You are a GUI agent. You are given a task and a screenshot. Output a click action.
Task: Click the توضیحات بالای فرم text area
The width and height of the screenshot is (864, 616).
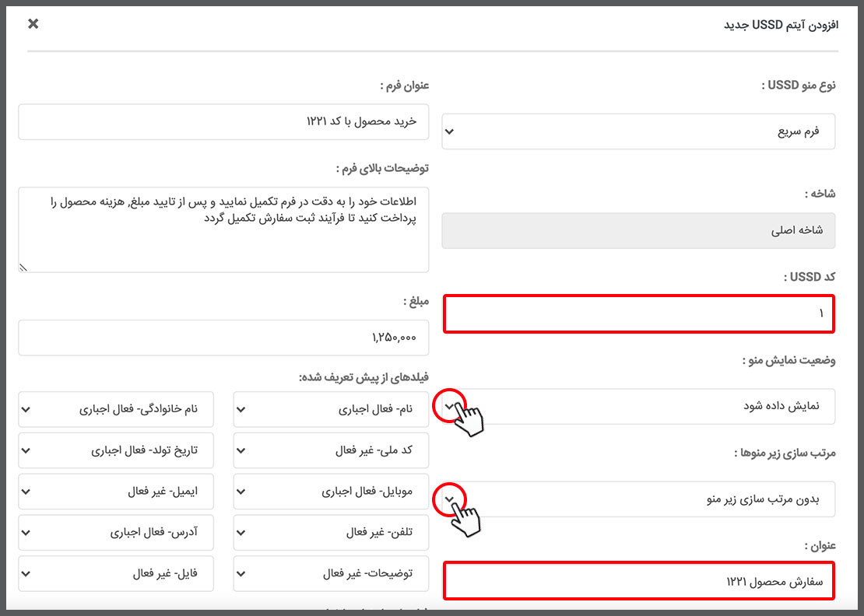223,229
